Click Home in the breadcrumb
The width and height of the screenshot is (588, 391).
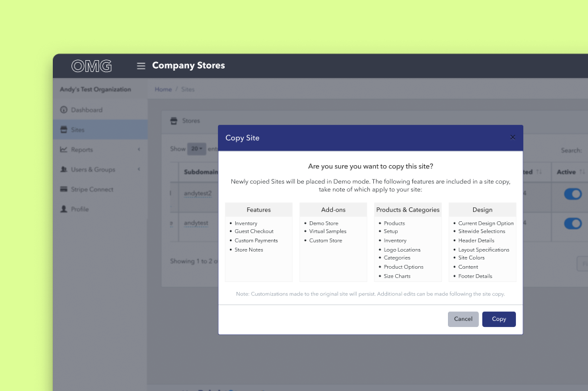(x=163, y=89)
